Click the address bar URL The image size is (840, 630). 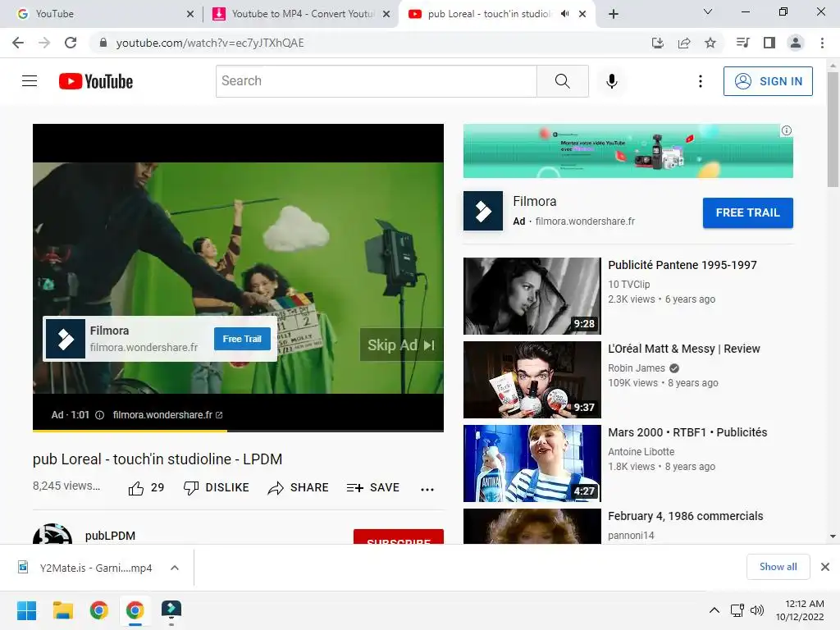tap(210, 43)
